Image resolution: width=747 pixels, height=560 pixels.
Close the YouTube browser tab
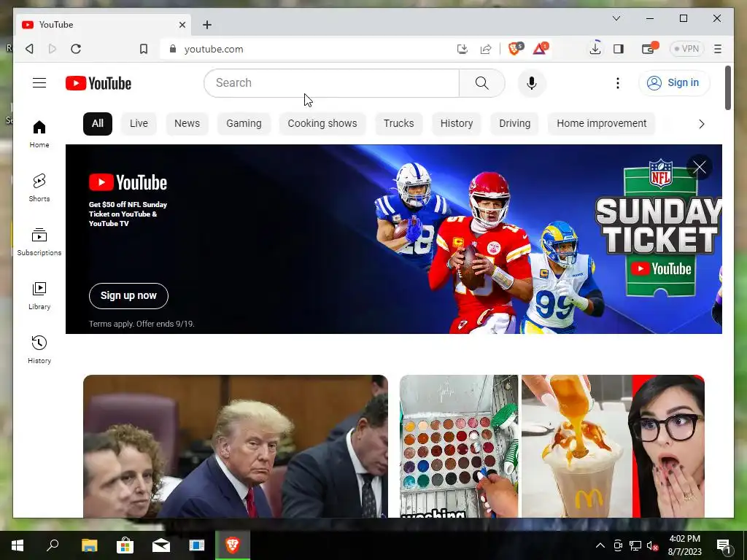point(182,25)
